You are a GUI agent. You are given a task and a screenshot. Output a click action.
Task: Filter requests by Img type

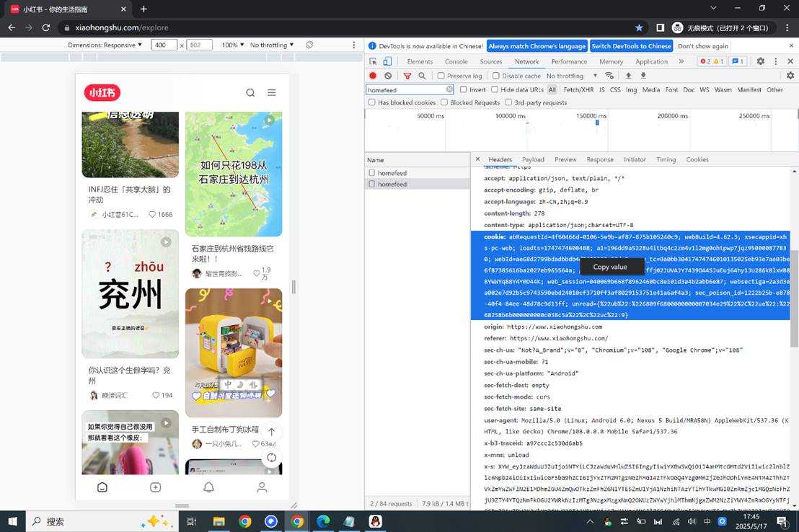(x=632, y=89)
